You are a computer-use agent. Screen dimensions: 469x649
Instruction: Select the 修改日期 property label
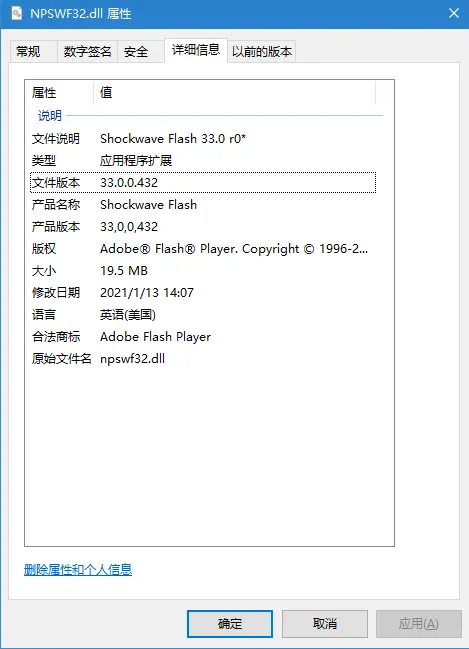click(56, 293)
